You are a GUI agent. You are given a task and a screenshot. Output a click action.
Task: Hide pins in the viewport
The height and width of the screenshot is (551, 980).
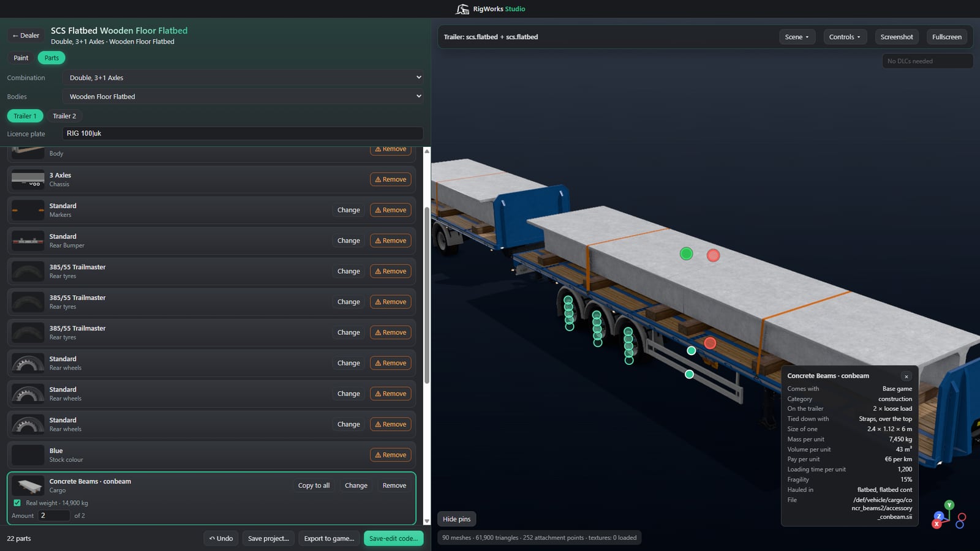point(457,519)
